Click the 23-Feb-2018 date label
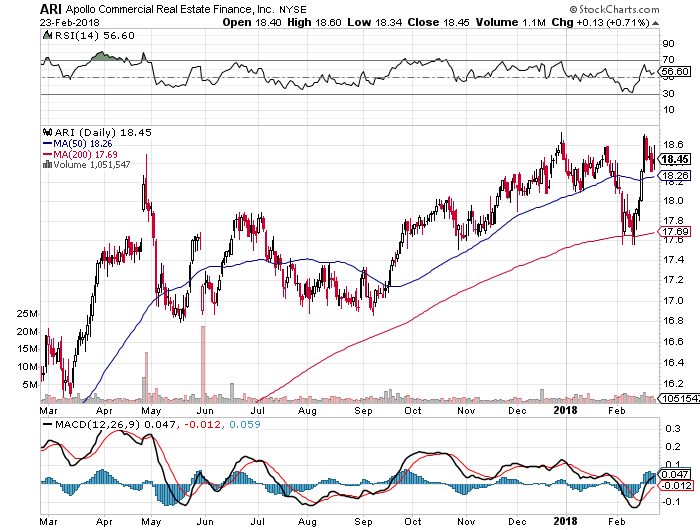This screenshot has height=530, width=700. point(69,22)
